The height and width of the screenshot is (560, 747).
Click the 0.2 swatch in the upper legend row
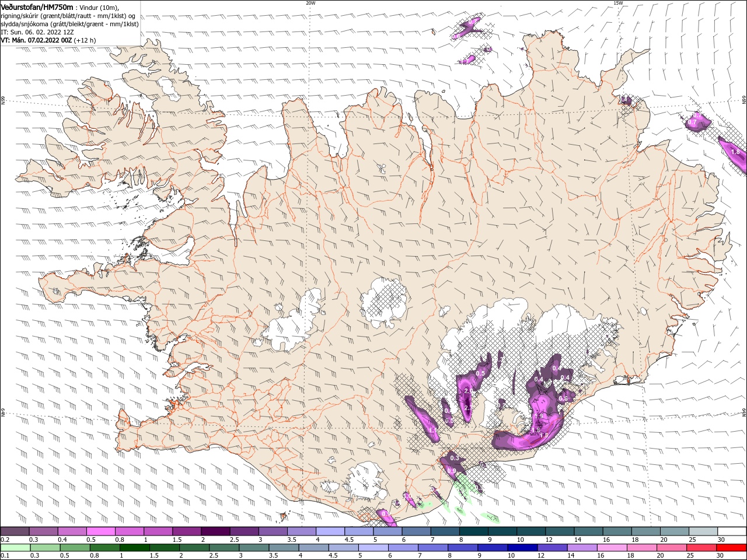15,531
